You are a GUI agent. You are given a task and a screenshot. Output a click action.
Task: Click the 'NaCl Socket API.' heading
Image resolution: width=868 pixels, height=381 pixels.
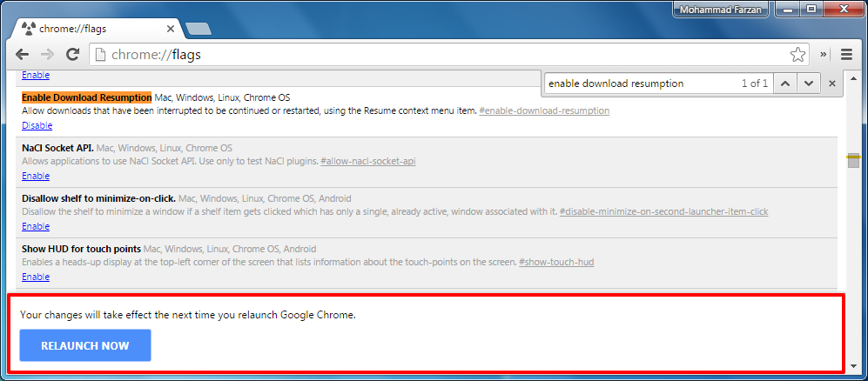coord(57,148)
